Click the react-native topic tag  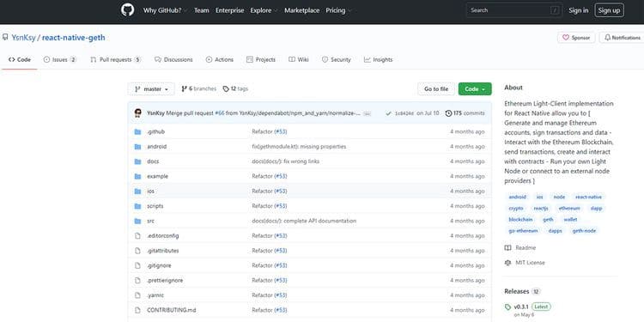click(588, 197)
